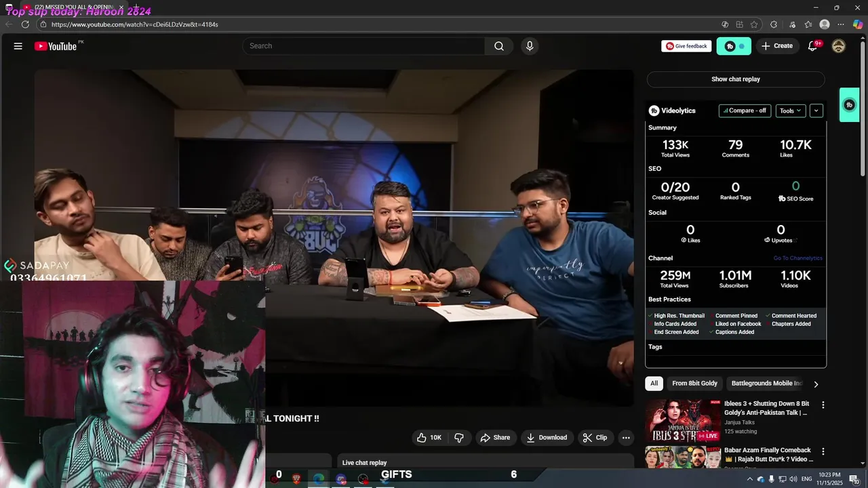
Task: Show hidden system tray icons
Action: pyautogui.click(x=749, y=479)
